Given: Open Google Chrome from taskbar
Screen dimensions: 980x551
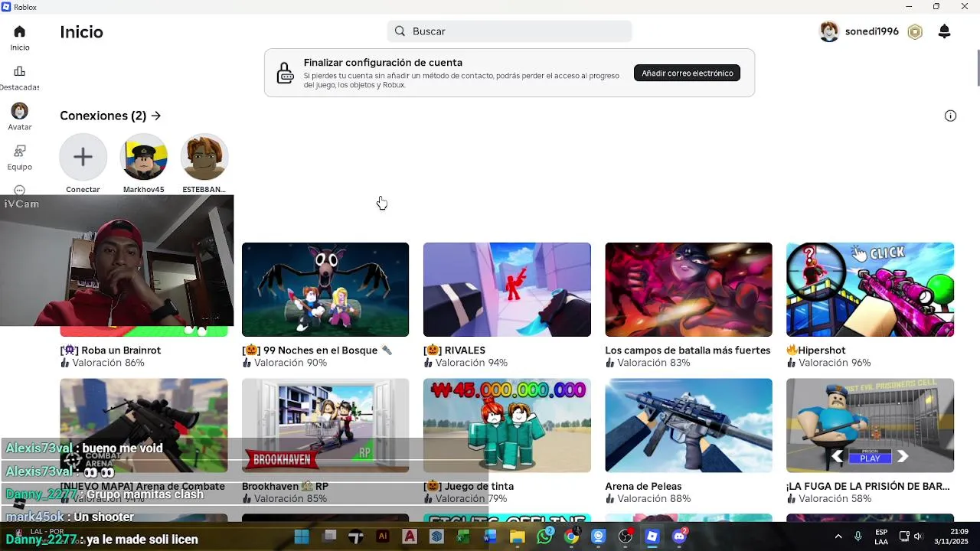Looking at the screenshot, I should [x=571, y=536].
